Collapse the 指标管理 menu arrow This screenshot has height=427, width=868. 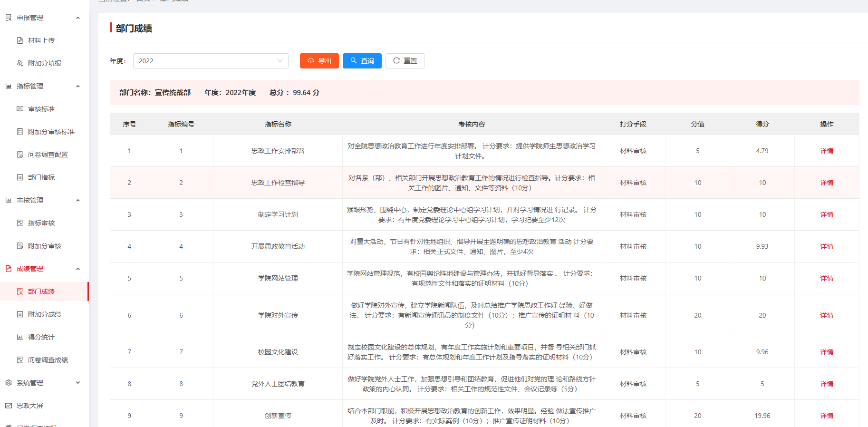(78, 86)
